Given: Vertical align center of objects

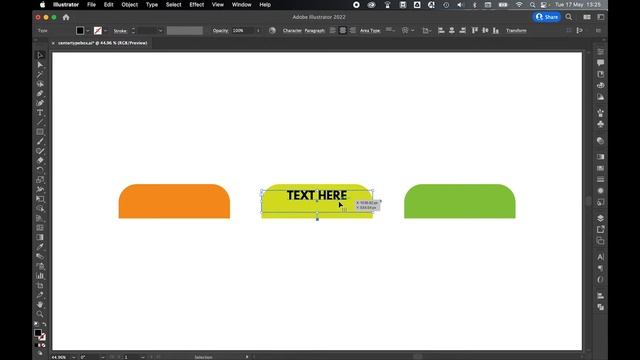Looking at the screenshot, I should tap(485, 31).
